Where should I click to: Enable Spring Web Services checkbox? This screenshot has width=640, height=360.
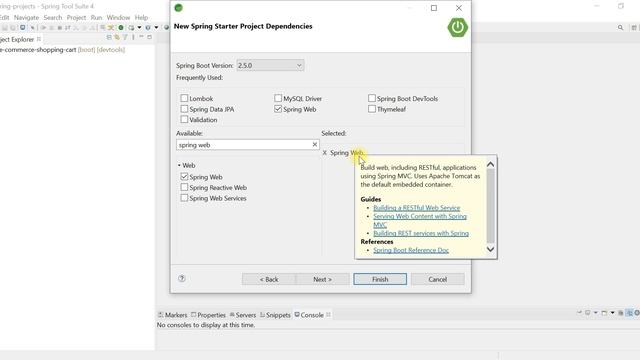pyautogui.click(x=184, y=198)
